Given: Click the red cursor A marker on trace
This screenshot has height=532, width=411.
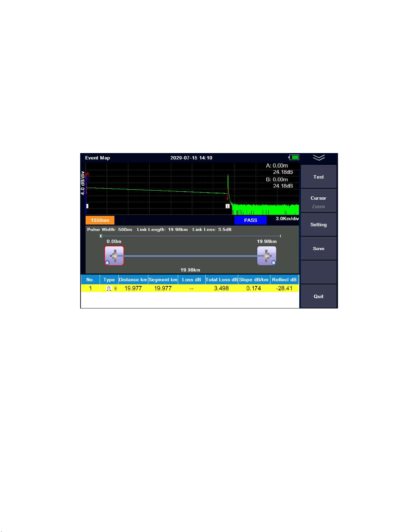Looking at the screenshot, I should 87,174.
